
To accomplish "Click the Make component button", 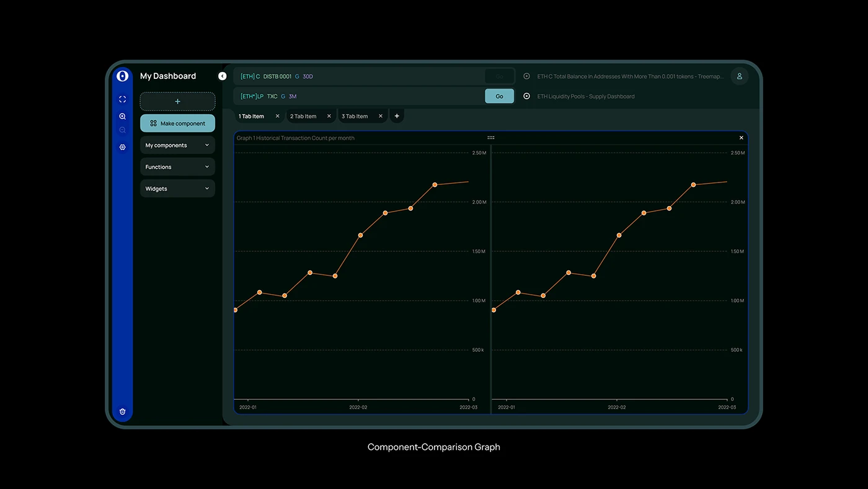I will click(x=177, y=123).
